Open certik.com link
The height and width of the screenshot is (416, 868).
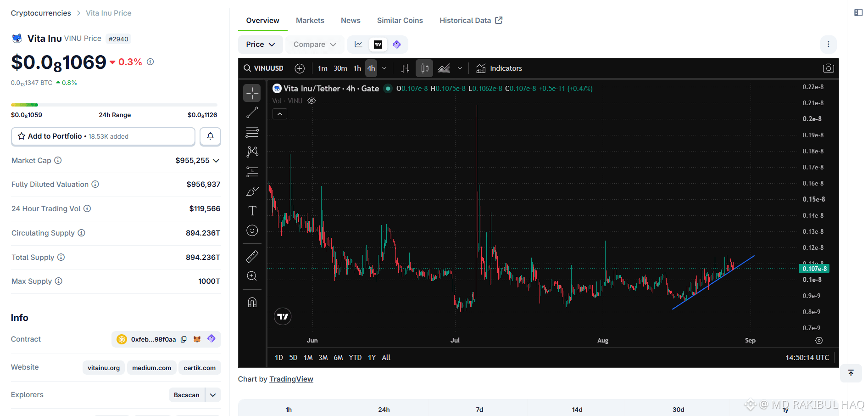tap(200, 368)
